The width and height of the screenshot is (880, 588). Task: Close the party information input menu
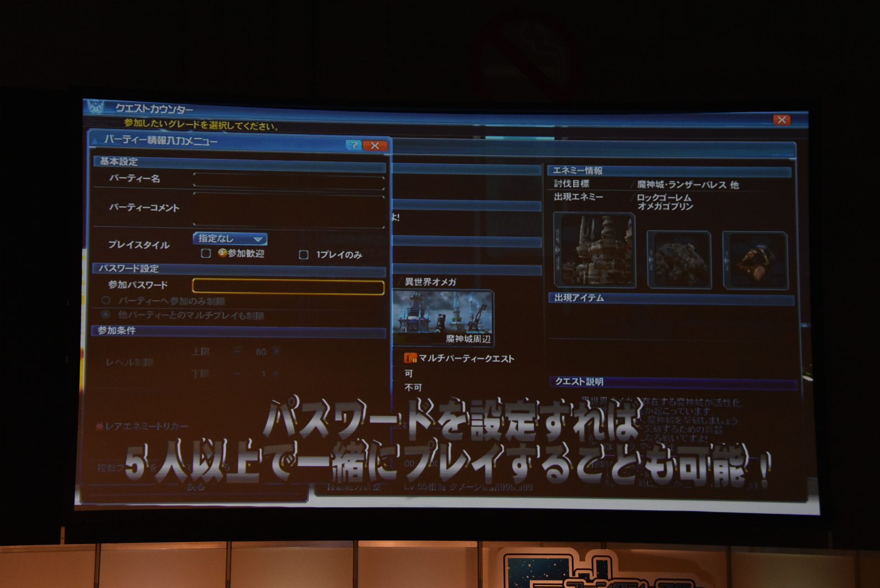[375, 146]
